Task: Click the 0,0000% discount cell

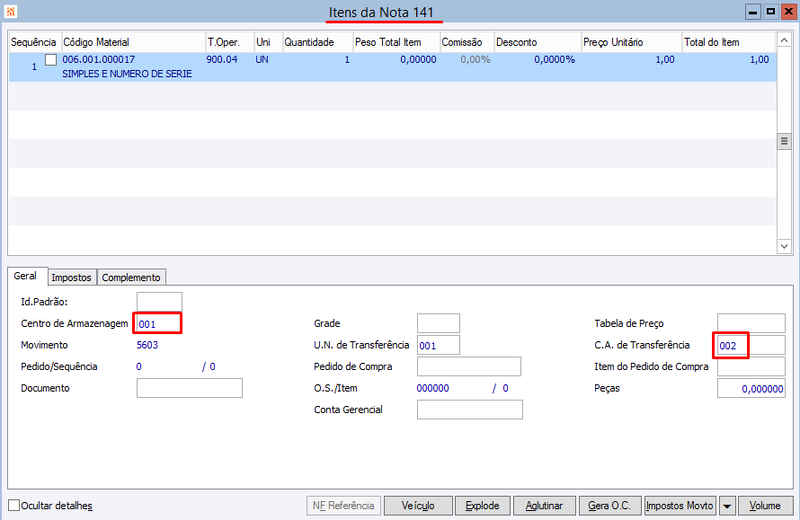Action: [555, 59]
